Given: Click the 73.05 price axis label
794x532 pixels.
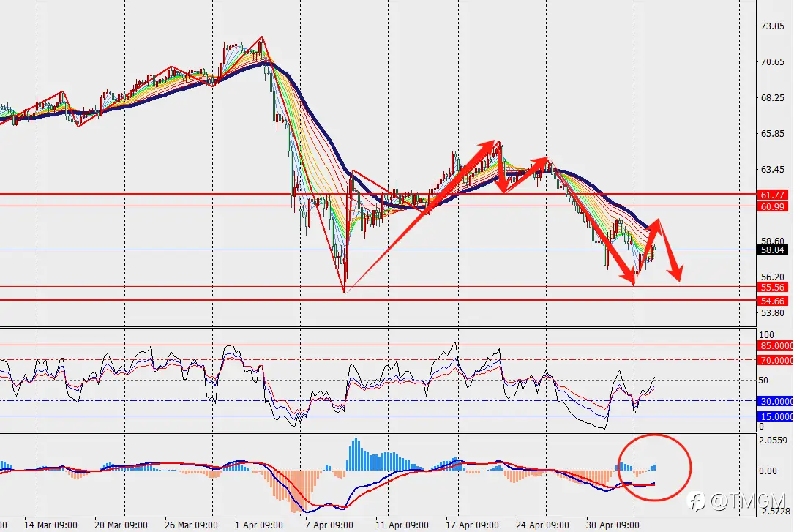Looking at the screenshot, I should [773, 26].
